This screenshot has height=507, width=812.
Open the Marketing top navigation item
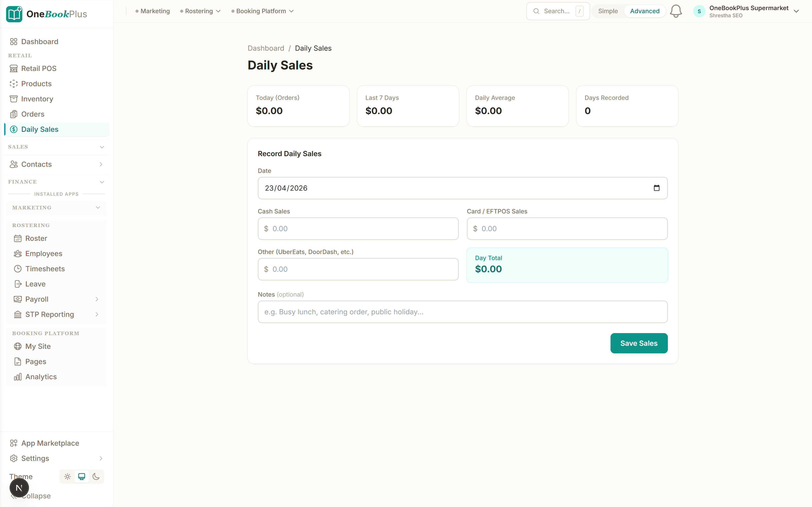point(153,11)
